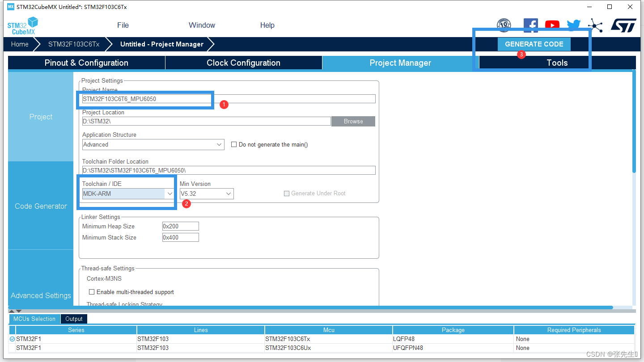Viewport: 644px width, 362px height.
Task: Sort by Series column header
Action: [x=76, y=330]
